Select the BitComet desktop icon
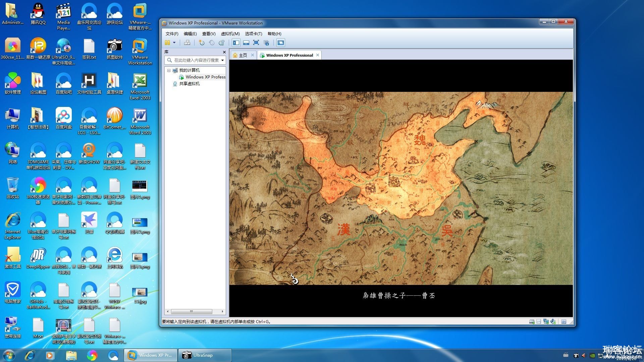 pyautogui.click(x=114, y=118)
